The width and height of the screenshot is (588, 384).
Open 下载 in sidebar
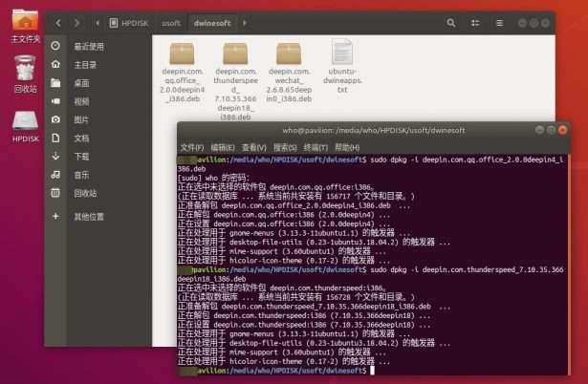(x=81, y=157)
